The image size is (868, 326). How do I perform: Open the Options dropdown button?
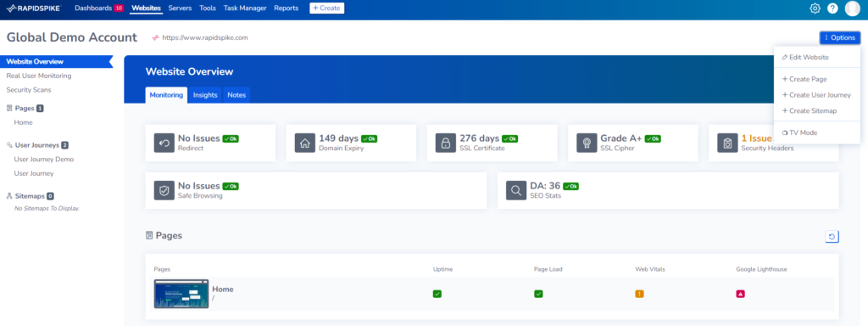(x=840, y=37)
